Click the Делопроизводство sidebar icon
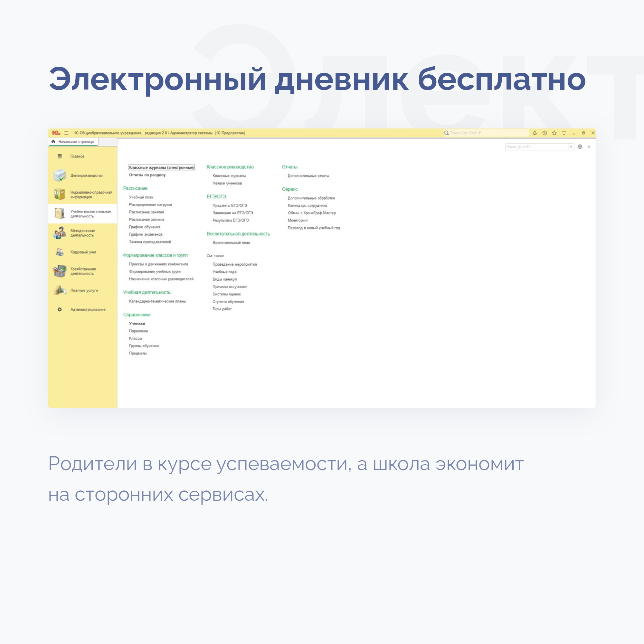The width and height of the screenshot is (644, 644). 60,175
